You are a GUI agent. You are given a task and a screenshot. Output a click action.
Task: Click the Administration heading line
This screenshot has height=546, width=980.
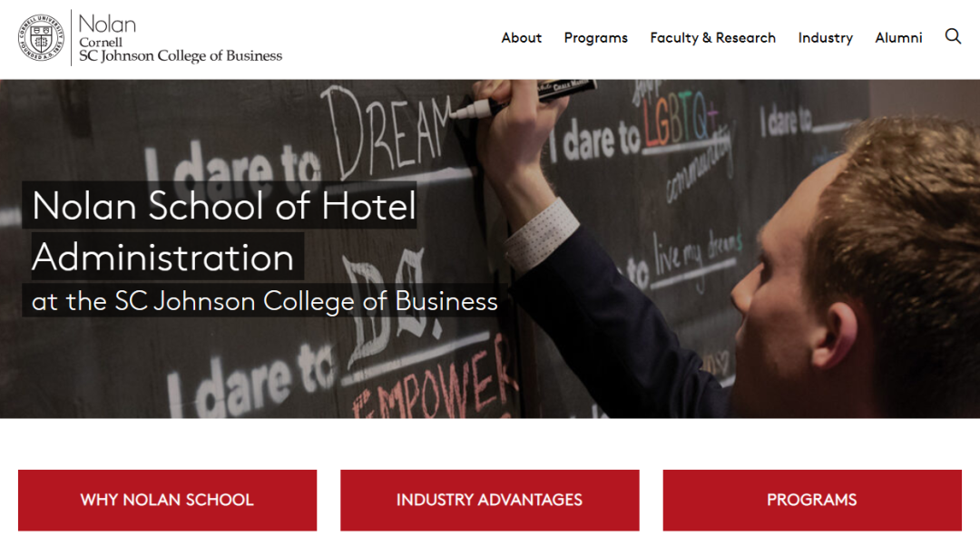coord(163,257)
